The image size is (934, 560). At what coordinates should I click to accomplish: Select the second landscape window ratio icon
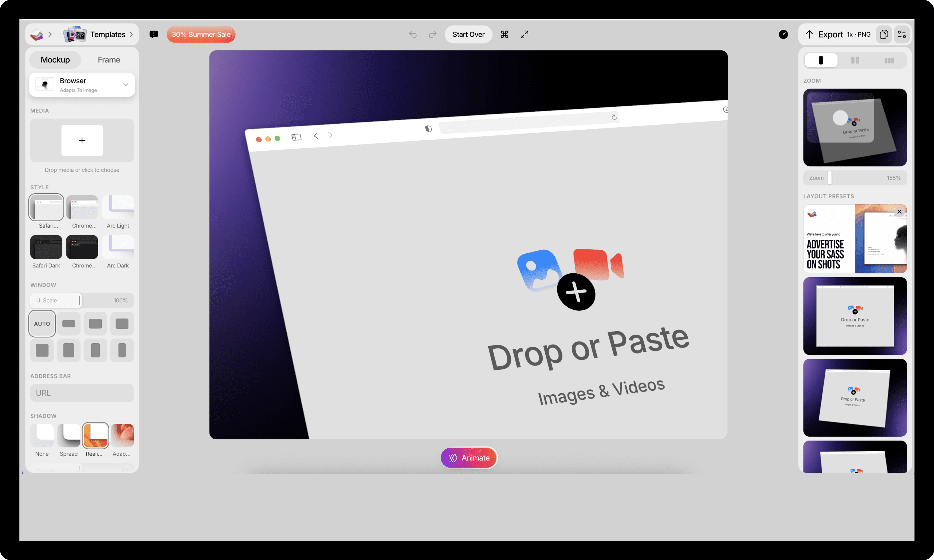(95, 324)
